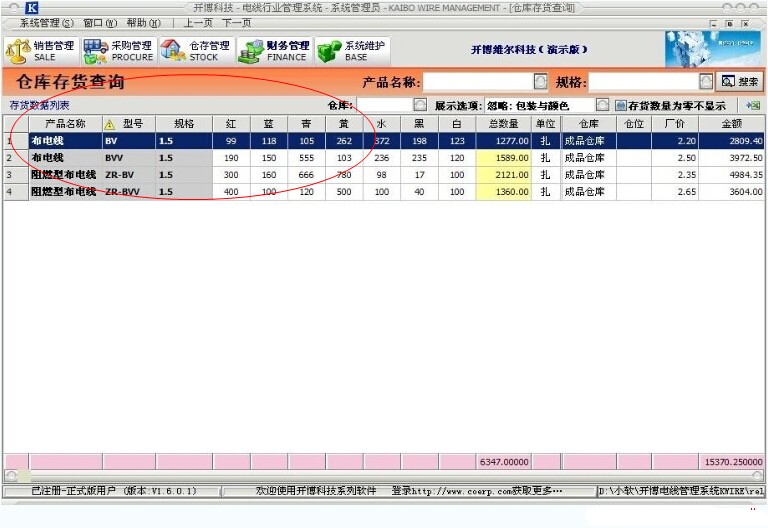Click the 开博维尔科技 banner image
The width and height of the screenshot is (768, 528).
[x=713, y=49]
